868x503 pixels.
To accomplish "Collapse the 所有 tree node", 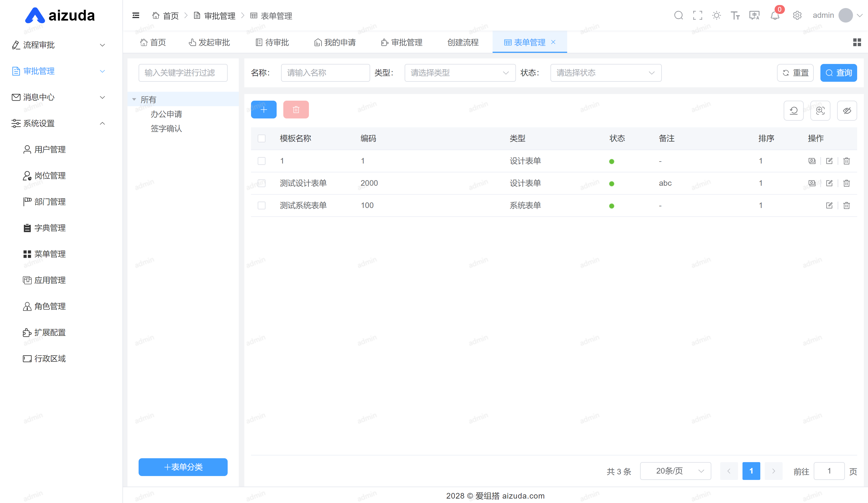I will 134,100.
